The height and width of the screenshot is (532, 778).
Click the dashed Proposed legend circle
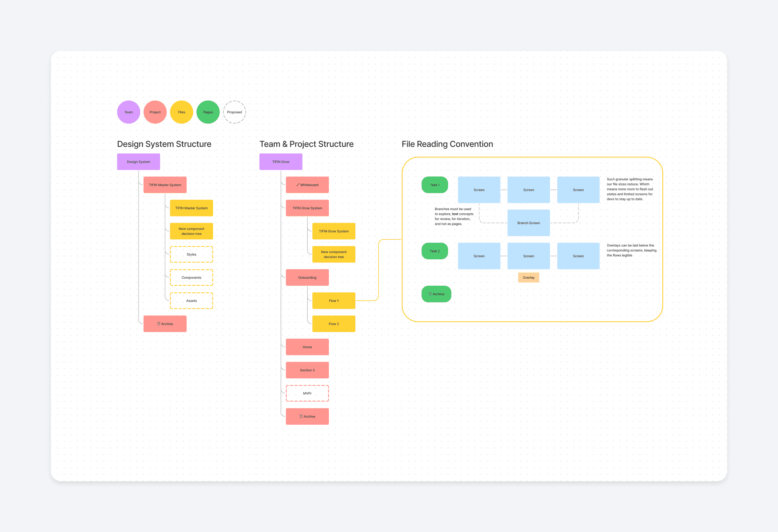(x=234, y=112)
